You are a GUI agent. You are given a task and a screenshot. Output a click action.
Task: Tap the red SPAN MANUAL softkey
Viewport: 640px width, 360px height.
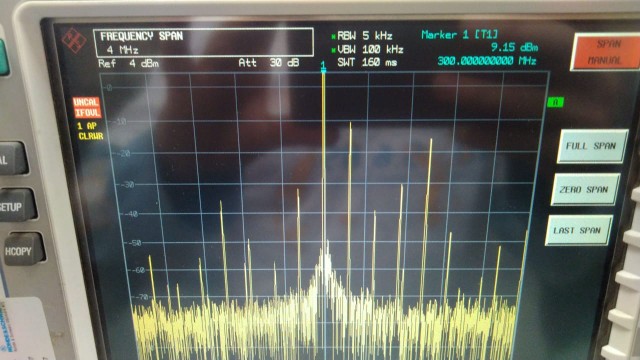[x=606, y=52]
